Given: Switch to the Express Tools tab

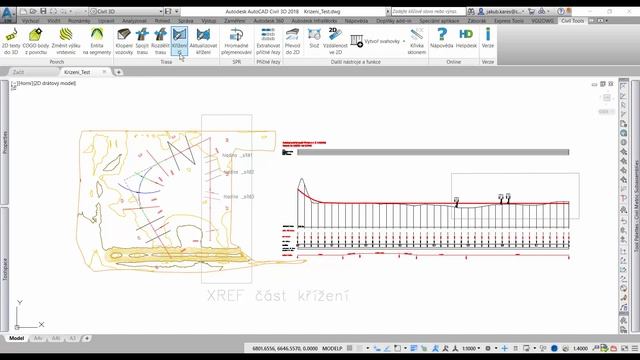Looking at the screenshot, I should 508,20.
